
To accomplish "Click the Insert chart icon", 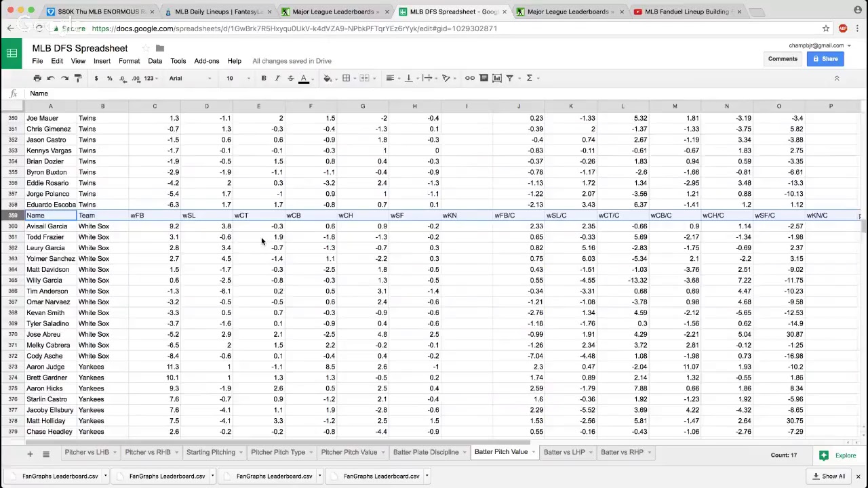I will pos(497,78).
